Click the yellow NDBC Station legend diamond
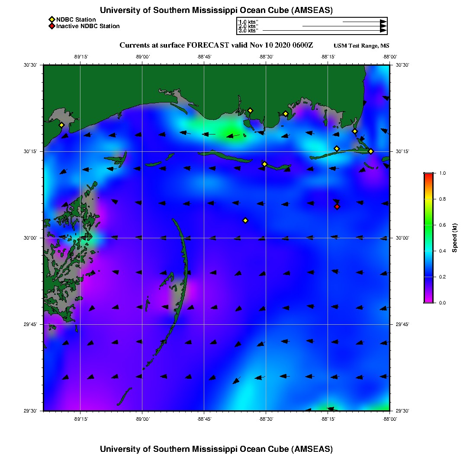The width and height of the screenshot is (476, 454). pyautogui.click(x=51, y=19)
